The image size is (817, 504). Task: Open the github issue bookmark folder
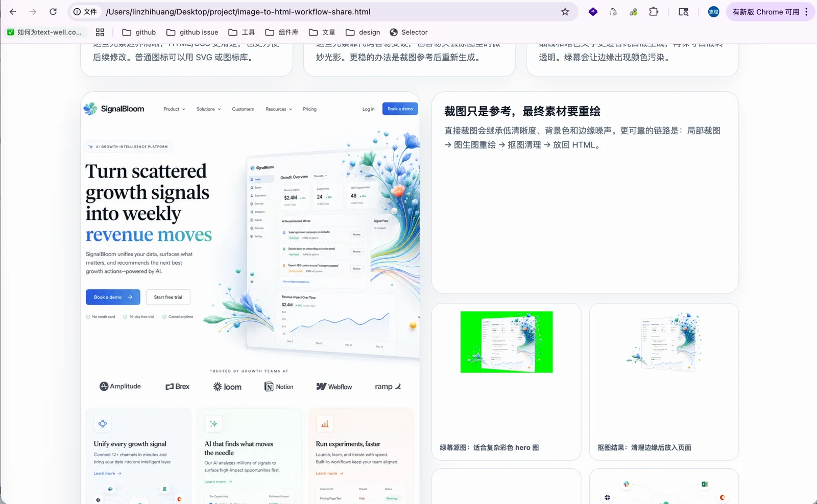point(193,32)
